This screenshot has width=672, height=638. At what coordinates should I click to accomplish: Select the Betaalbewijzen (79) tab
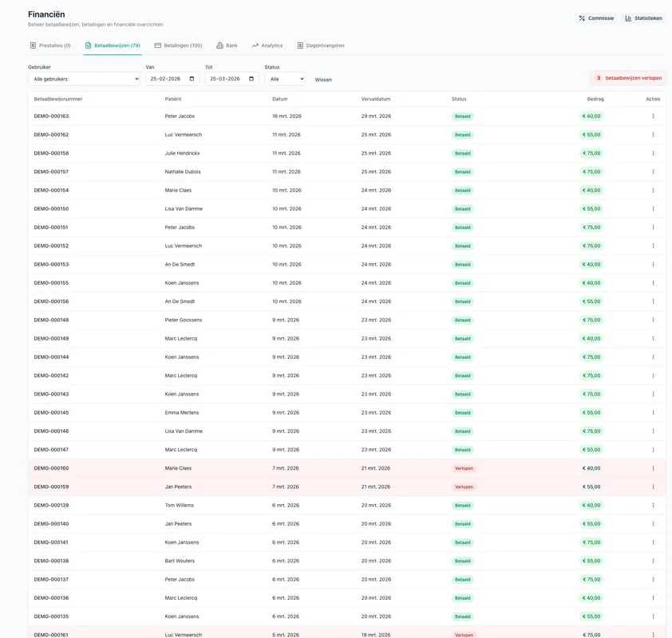pyautogui.click(x=113, y=45)
